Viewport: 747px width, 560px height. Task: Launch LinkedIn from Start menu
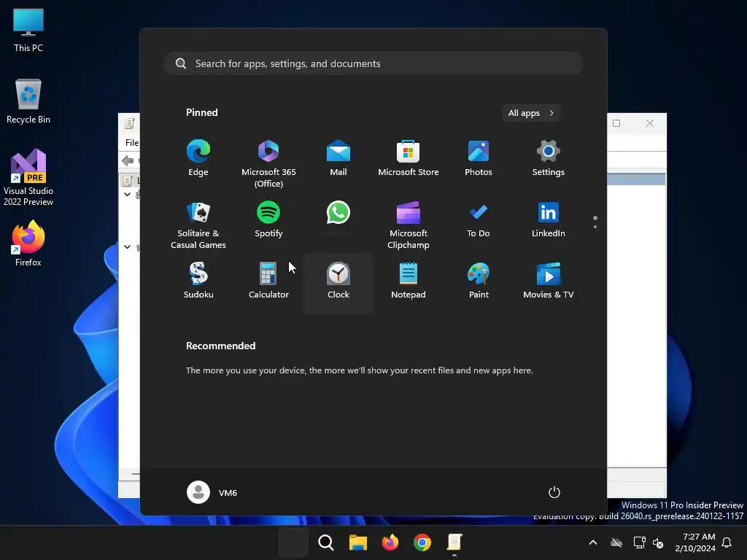coord(549,219)
